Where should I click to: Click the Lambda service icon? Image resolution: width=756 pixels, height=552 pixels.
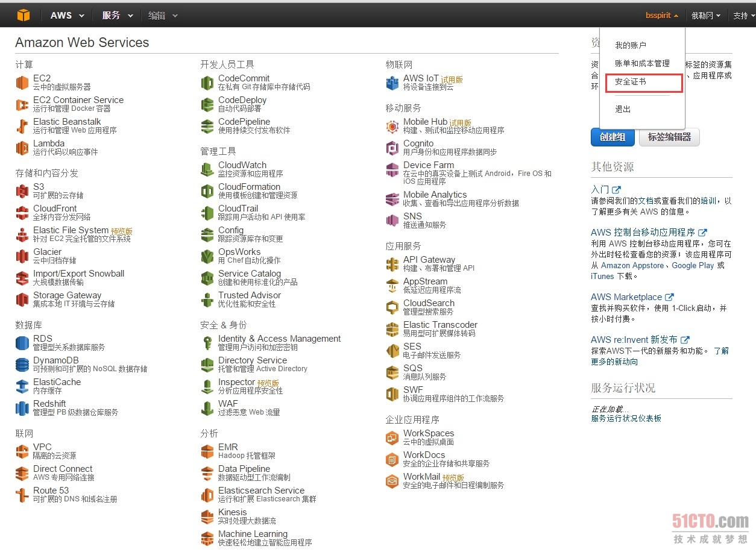(x=22, y=148)
